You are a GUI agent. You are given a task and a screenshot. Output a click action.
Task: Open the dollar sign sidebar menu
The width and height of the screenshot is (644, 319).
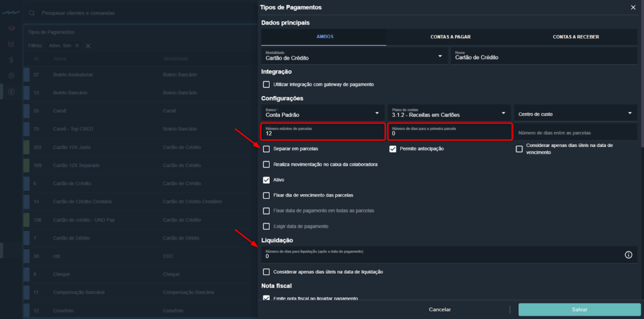[x=11, y=60]
